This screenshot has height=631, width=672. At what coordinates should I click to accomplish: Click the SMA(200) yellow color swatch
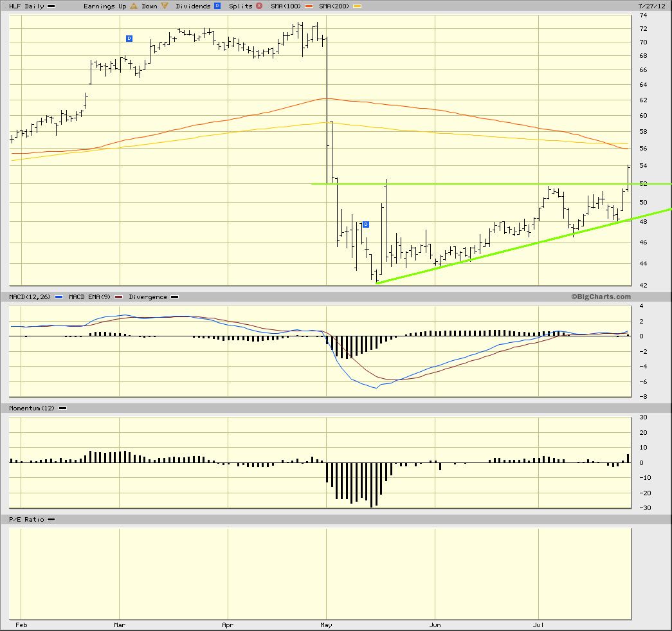[357, 6]
